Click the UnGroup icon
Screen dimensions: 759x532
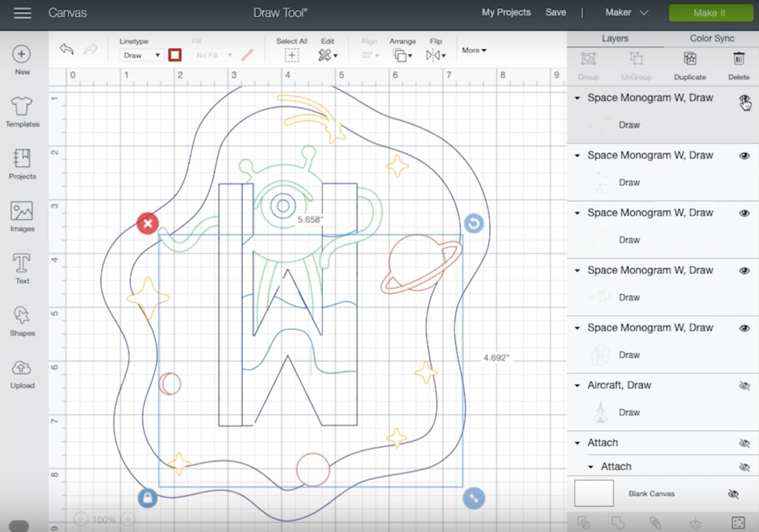pyautogui.click(x=637, y=59)
